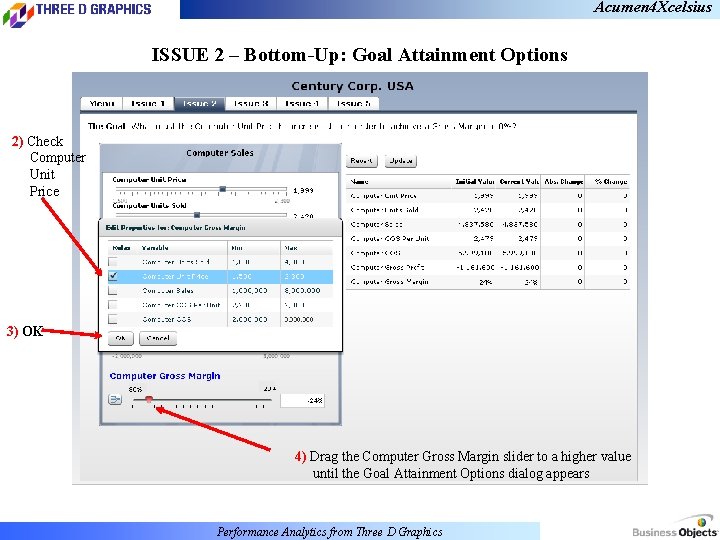Select the Computer COS Per Unit table row
720x540 pixels.
(488, 239)
